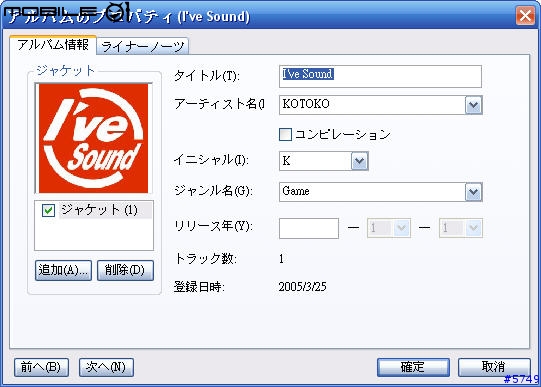Viewport: 541px width, 387px height.
Task: Uncheck the ジャケット (1) checkbox
Action: (48, 210)
